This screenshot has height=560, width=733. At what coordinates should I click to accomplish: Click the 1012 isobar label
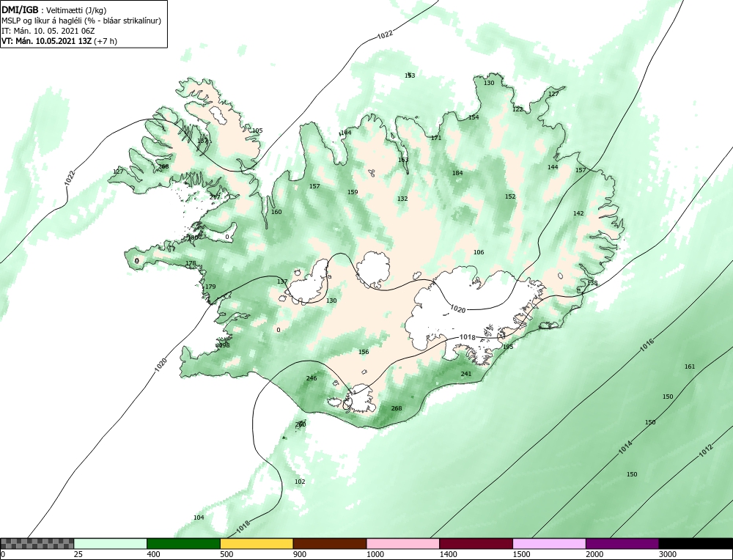pos(706,451)
